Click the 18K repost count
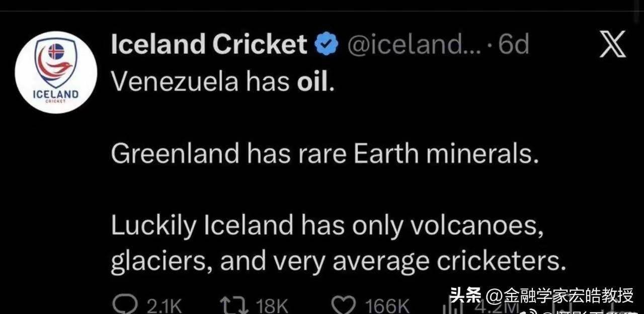Screen dimensions: 644x314 tap(272, 306)
